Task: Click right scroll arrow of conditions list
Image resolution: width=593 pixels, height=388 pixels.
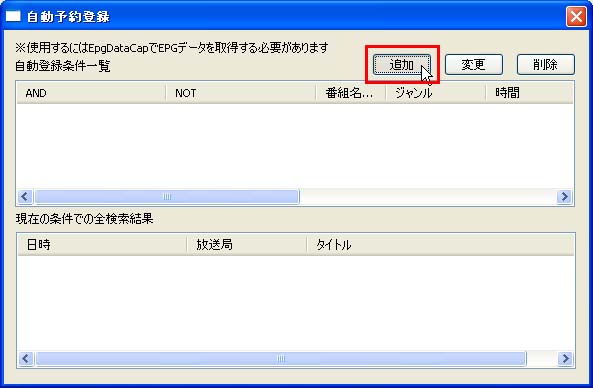Action: pos(564,197)
